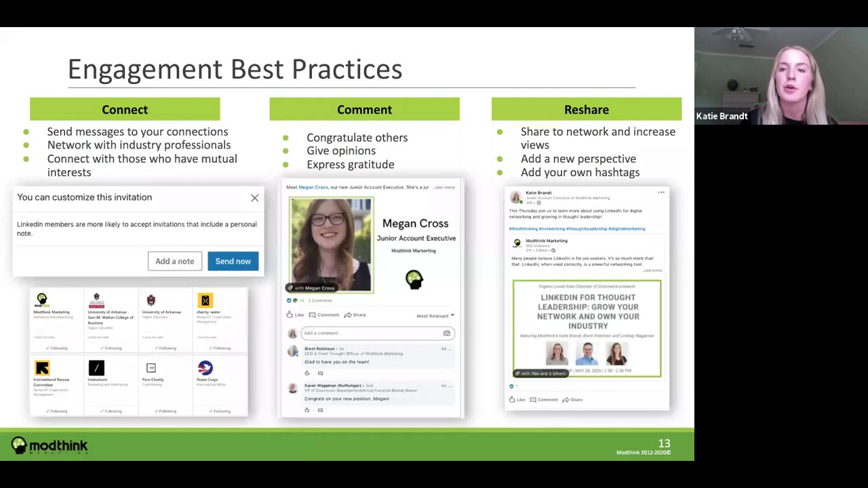Viewport: 868px width, 488px height.
Task: Open Karen Wagaman's profile picture
Action: pyautogui.click(x=292, y=388)
